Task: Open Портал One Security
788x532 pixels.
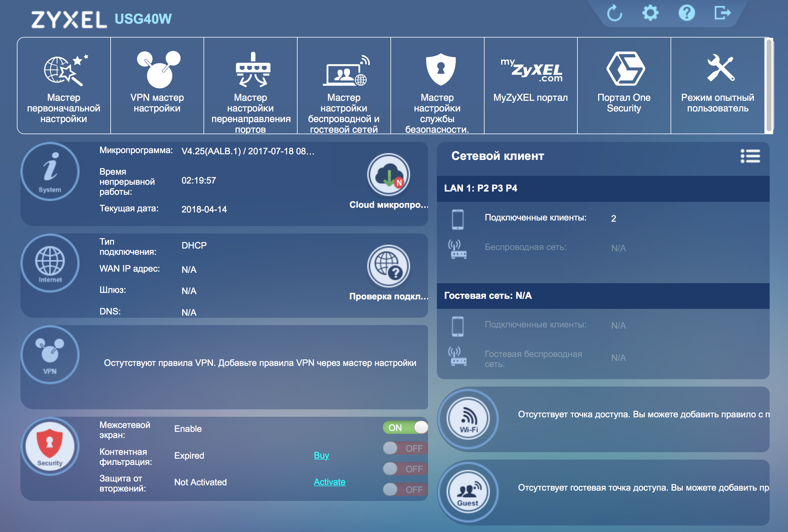Action: click(x=624, y=86)
